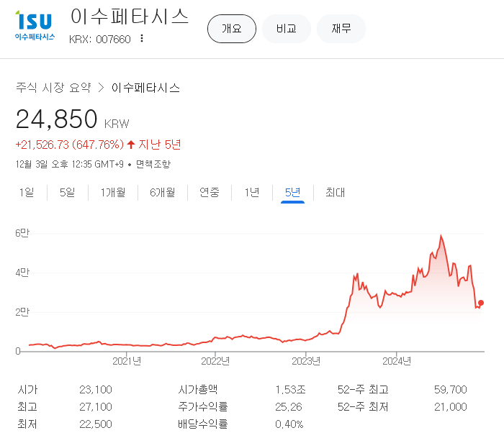Switch chart to 1년 range

point(252,192)
